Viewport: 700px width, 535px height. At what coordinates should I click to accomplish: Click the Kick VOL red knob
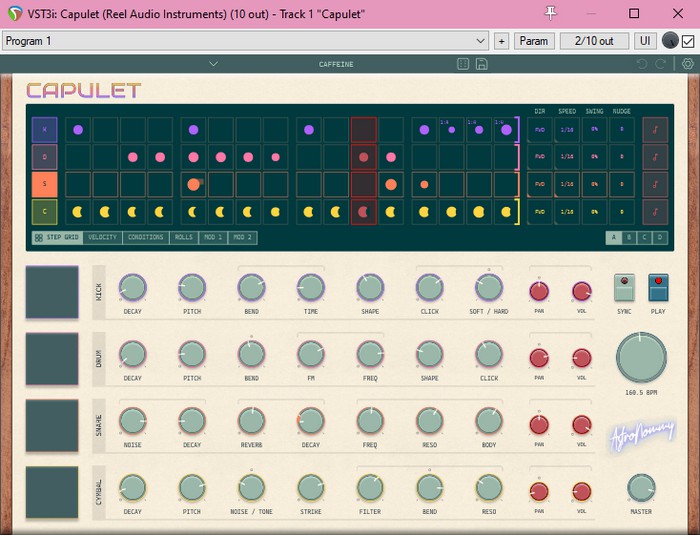(582, 291)
